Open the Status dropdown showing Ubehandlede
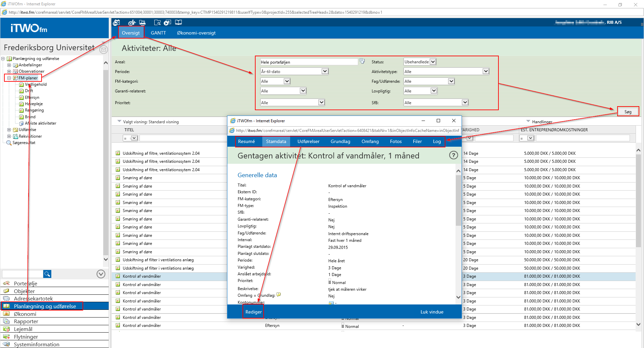Viewport: 644px width, 348px height. [433, 62]
